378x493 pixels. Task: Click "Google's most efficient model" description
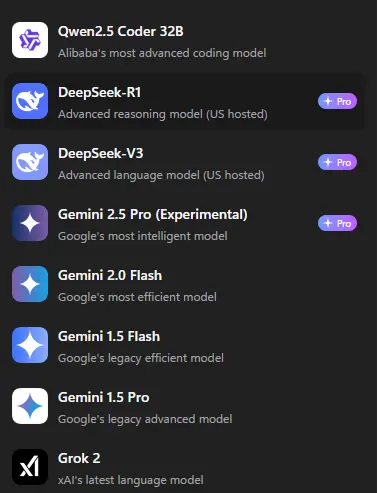click(137, 297)
